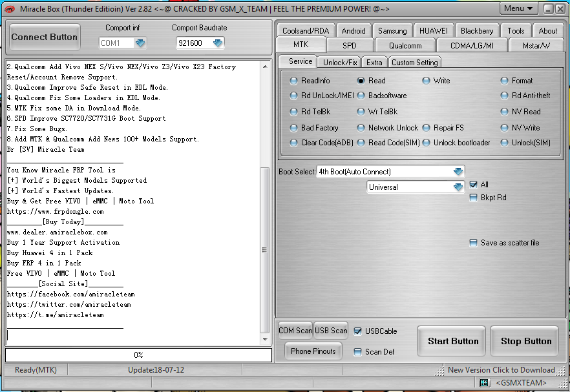Click the Miracle Box icon in the title bar

point(9,8)
